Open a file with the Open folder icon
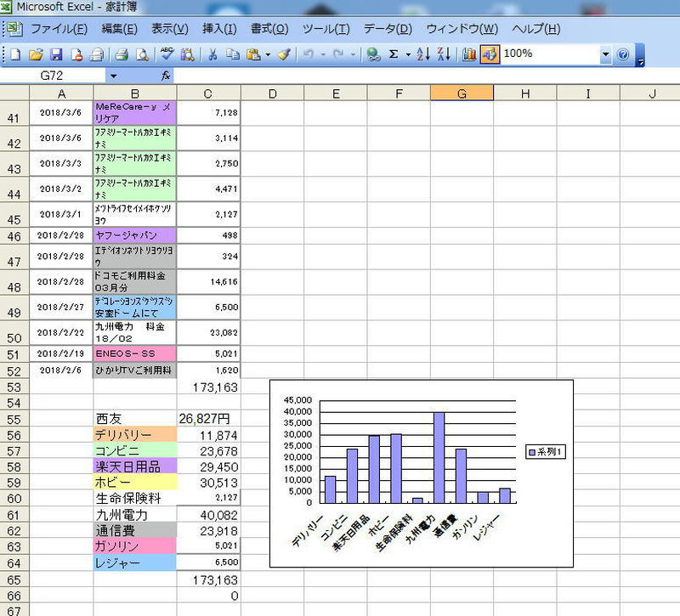Screen dimensions: 680x616 [36, 54]
